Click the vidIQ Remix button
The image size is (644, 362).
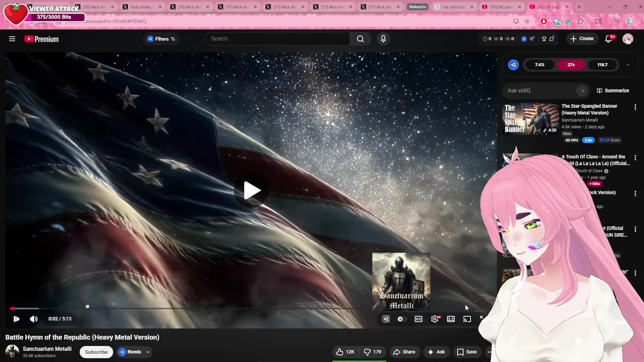click(x=130, y=352)
